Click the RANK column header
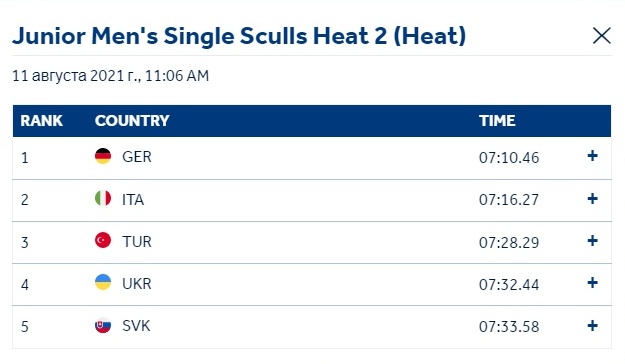The height and width of the screenshot is (364, 625). (41, 121)
